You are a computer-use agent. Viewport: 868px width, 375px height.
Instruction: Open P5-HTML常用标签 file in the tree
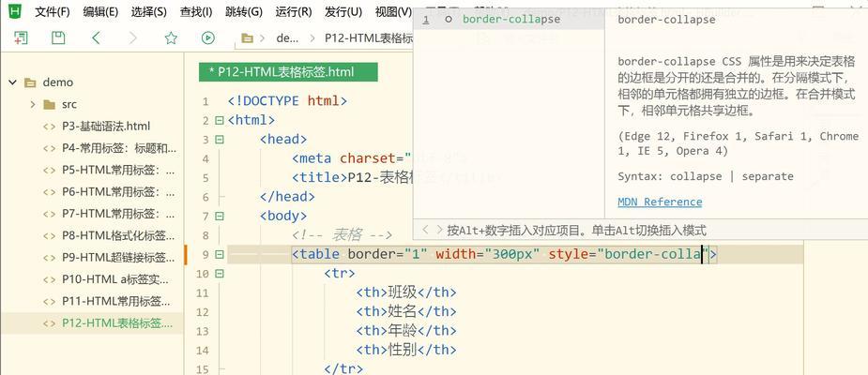tap(119, 170)
